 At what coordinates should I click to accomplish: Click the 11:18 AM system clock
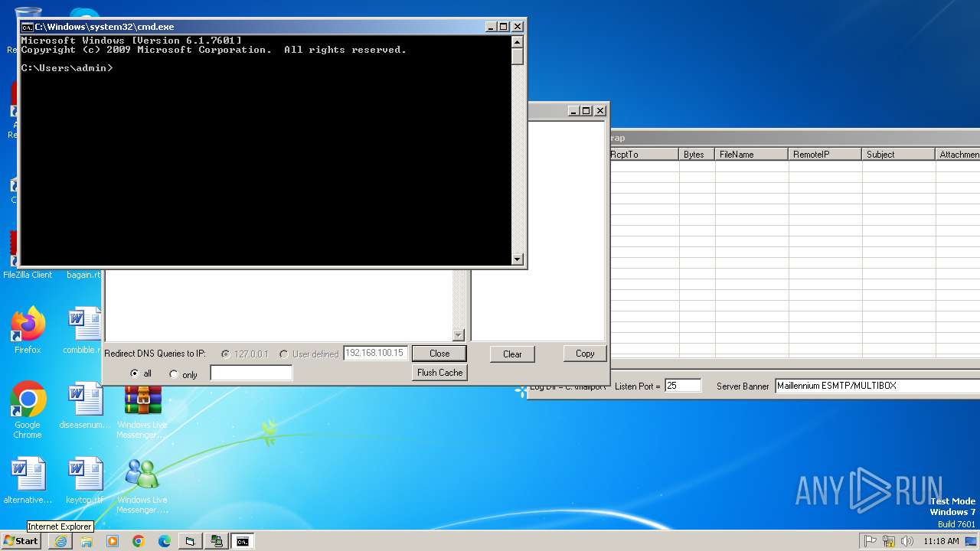point(941,541)
